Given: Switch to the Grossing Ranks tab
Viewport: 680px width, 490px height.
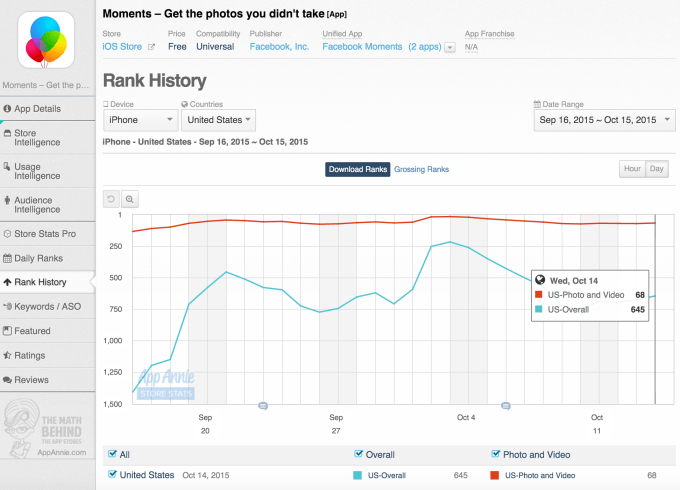Looking at the screenshot, I should tap(421, 169).
